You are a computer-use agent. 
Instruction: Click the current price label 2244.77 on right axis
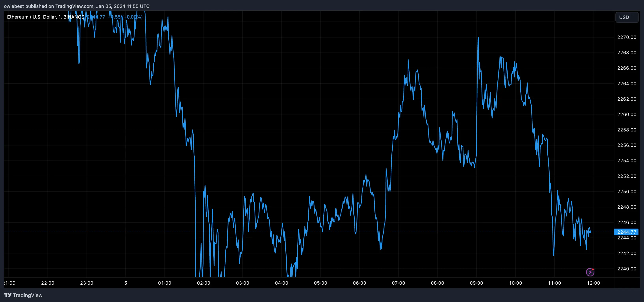(626, 232)
